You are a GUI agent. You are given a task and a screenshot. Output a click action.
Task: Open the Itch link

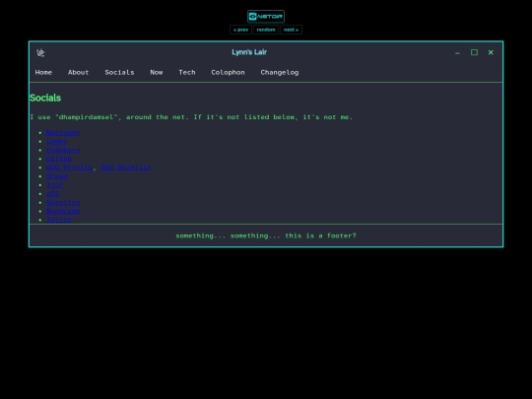[54, 185]
